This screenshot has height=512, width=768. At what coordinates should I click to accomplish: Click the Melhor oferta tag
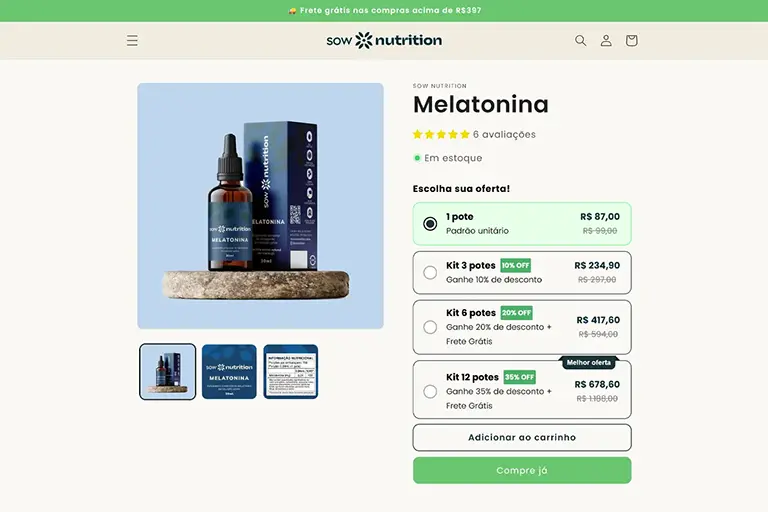(589, 363)
